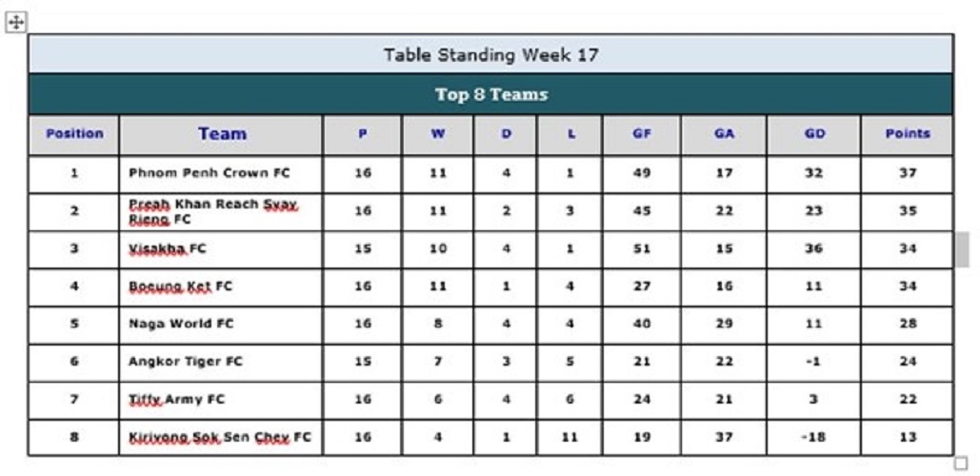Click the GD column header cell
The height and width of the screenshot is (476, 980).
(814, 134)
